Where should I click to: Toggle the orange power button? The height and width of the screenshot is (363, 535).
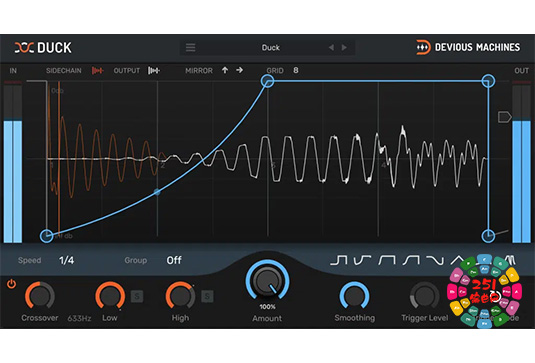coord(12,284)
